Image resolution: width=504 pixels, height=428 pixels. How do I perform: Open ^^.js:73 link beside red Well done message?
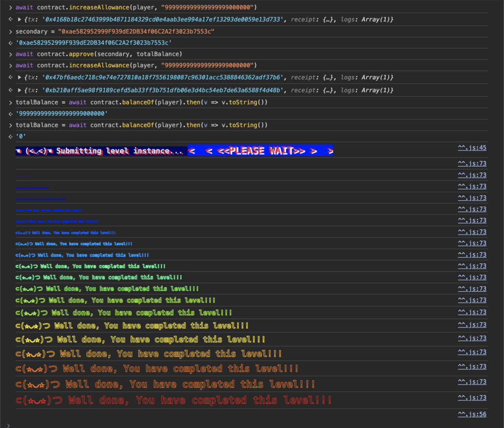click(472, 398)
